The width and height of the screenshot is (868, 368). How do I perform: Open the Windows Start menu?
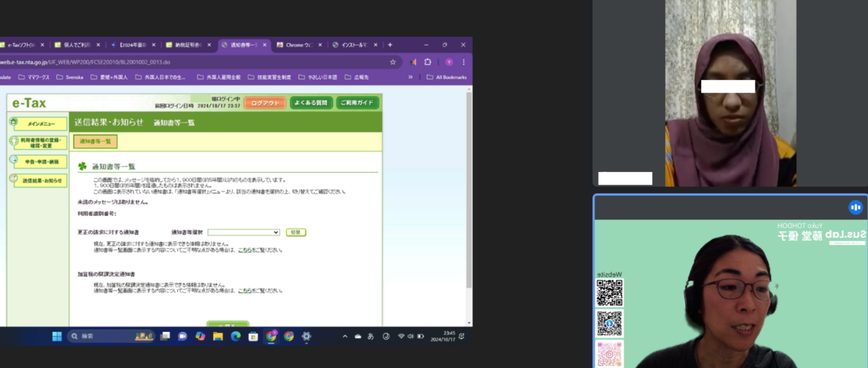[x=57, y=336]
